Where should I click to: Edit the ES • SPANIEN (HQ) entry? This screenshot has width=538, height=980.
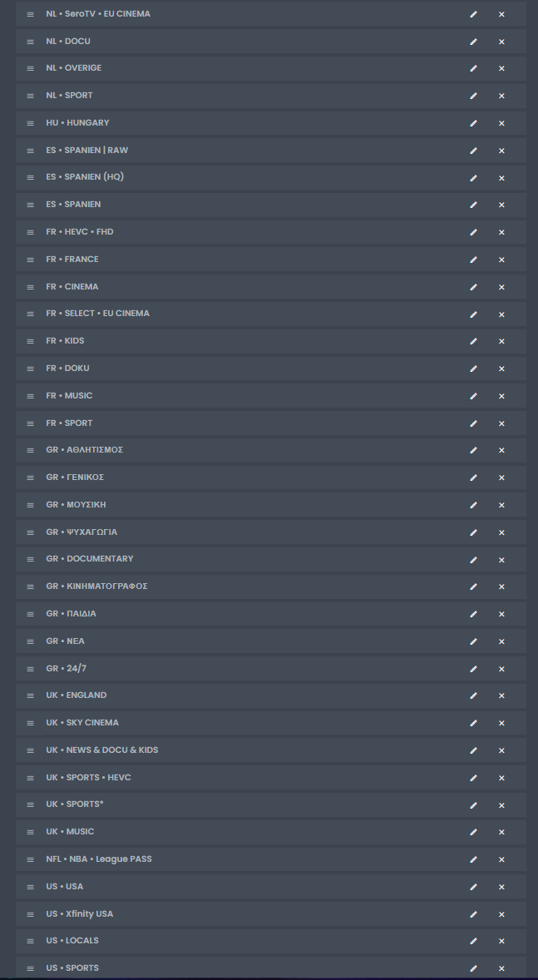473,178
